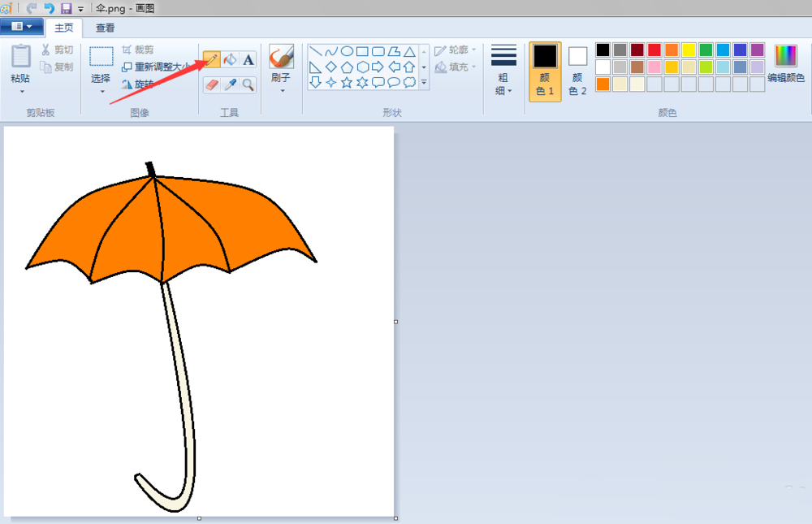The height and width of the screenshot is (524, 812).
Task: Switch to Color 2 (颜色 2)
Action: click(577, 71)
